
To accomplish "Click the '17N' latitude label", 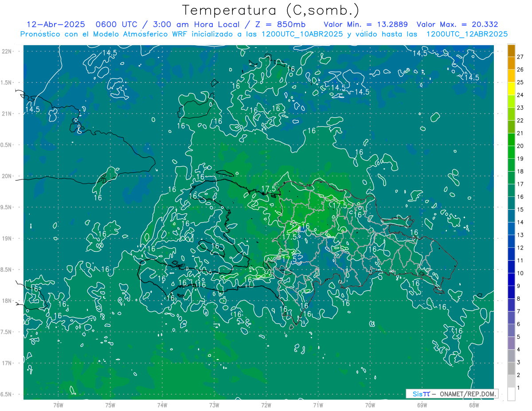I will pyautogui.click(x=7, y=363).
